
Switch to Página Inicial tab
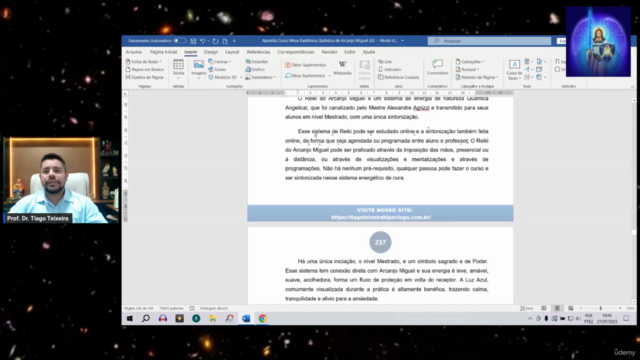coord(163,52)
